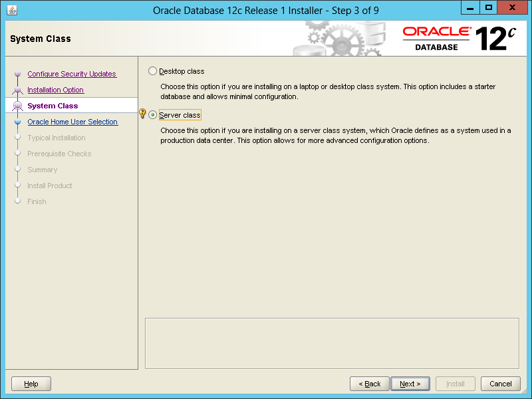The image size is (532, 399).
Task: Go back with the Back button
Action: [370, 384]
